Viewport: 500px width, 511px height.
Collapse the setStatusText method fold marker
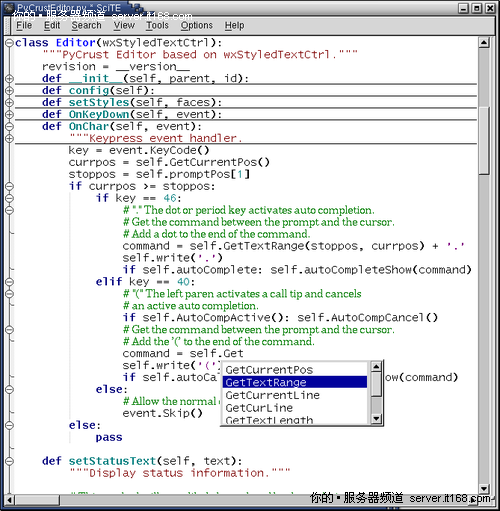(9, 461)
